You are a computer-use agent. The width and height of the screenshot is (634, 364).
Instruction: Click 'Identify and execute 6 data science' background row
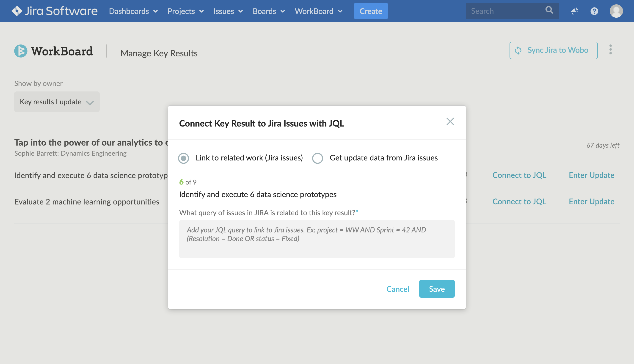click(x=91, y=175)
